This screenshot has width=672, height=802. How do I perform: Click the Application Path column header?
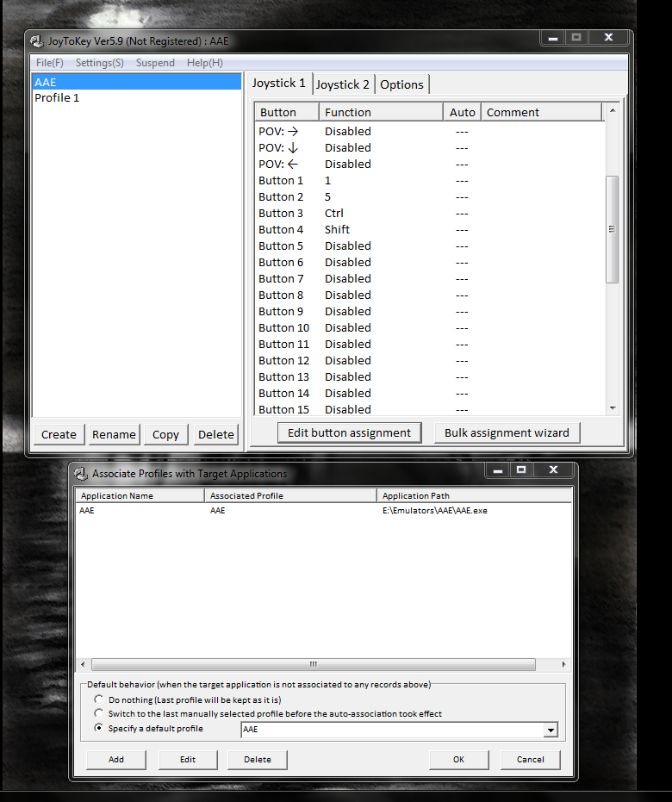(474, 495)
